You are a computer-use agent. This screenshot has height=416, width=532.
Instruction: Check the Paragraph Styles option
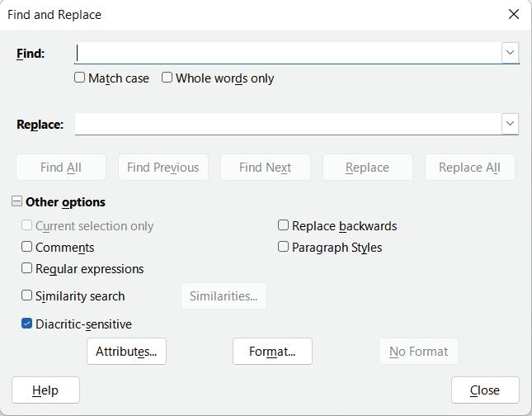(284, 247)
